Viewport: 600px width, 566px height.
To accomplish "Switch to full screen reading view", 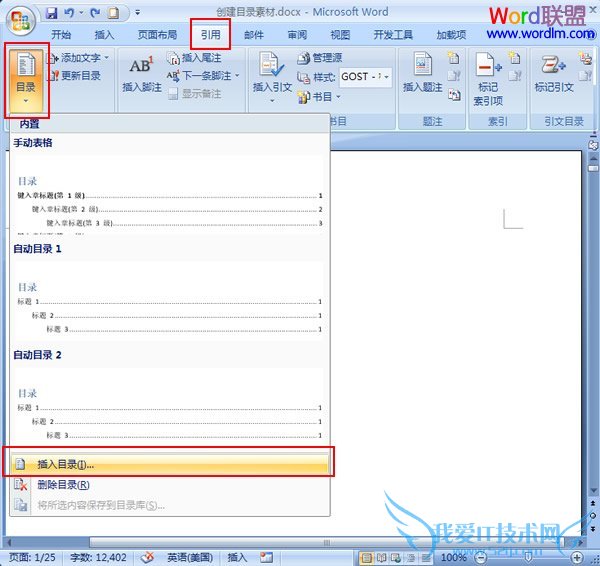I will tap(382, 558).
